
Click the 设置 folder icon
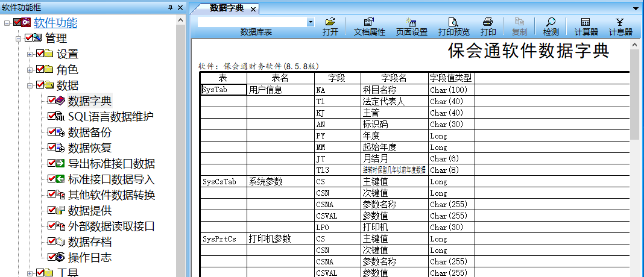click(48, 54)
